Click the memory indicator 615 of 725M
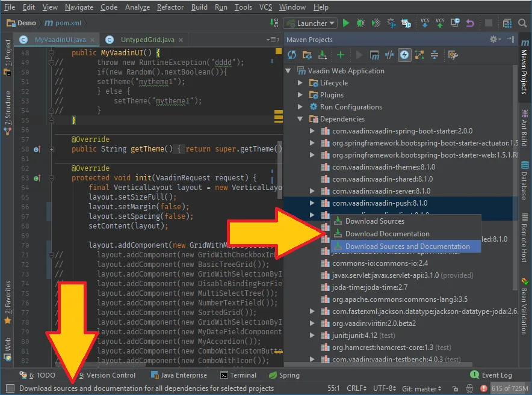Viewport: 532px width, 395px height. (510, 388)
